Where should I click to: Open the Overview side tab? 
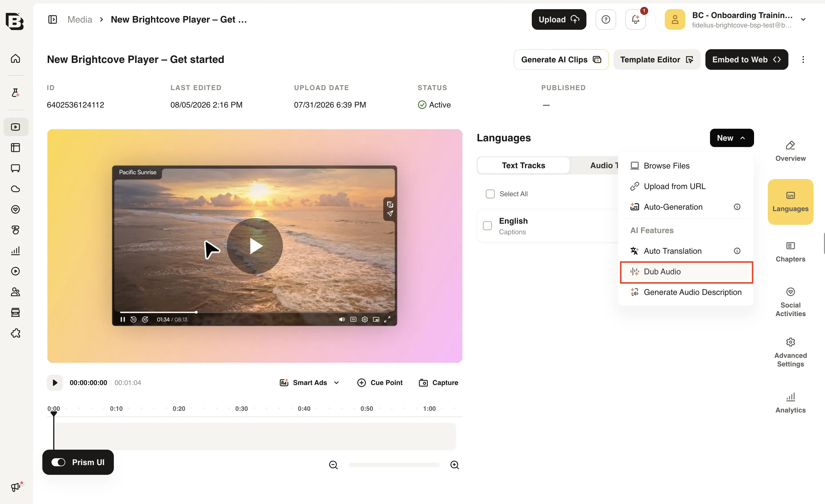click(x=790, y=151)
